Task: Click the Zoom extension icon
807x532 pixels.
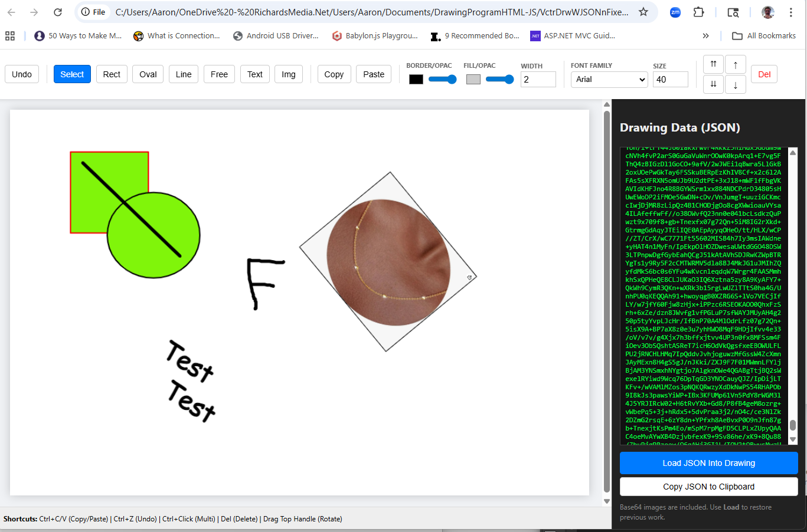Action: click(x=675, y=12)
